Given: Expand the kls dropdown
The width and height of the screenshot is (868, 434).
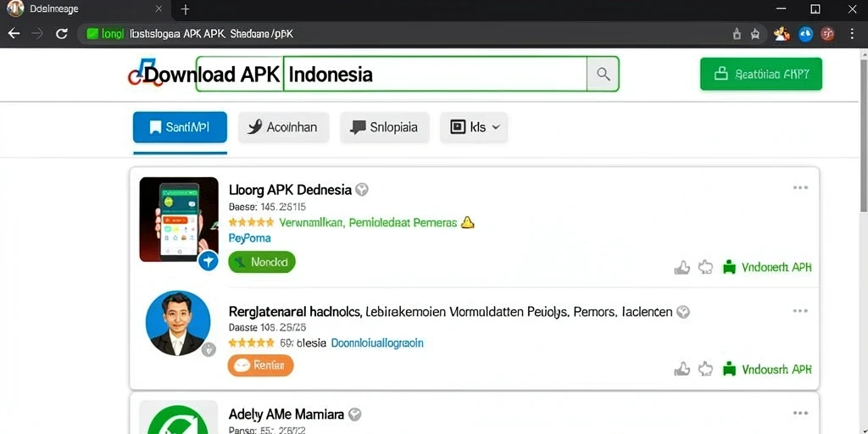Looking at the screenshot, I should click(x=474, y=127).
